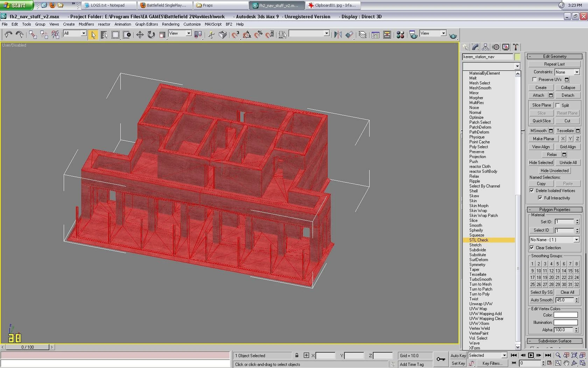Click the object color swatch
Image resolution: width=588 pixels, height=368 pixels.
pos(517,57)
